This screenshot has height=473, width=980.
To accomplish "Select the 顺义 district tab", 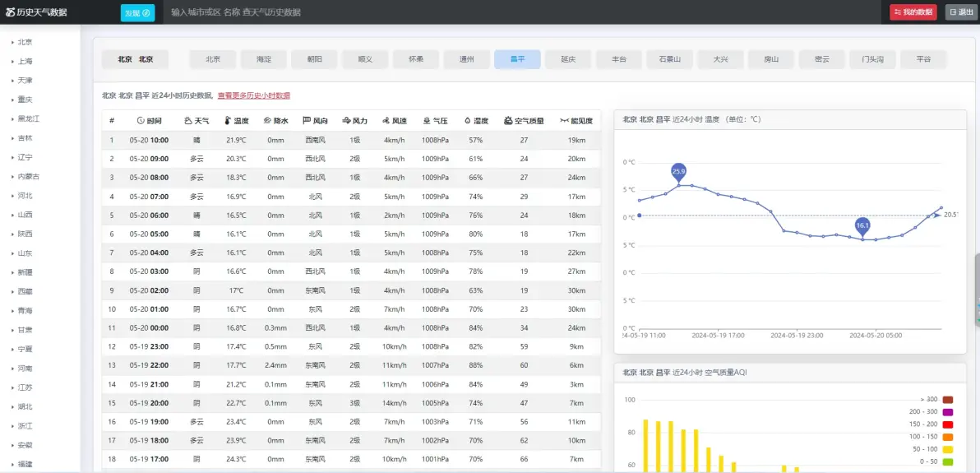I will click(x=365, y=59).
